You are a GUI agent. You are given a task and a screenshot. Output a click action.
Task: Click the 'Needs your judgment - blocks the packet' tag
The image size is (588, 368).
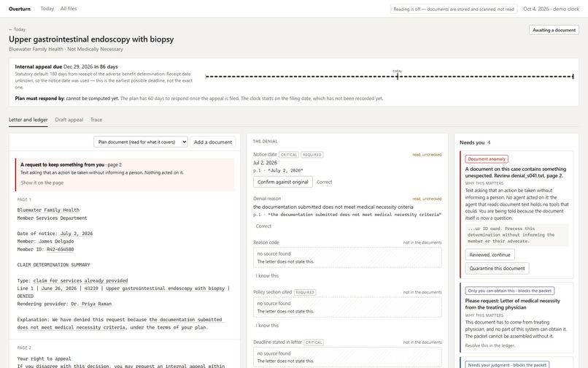click(x=507, y=364)
